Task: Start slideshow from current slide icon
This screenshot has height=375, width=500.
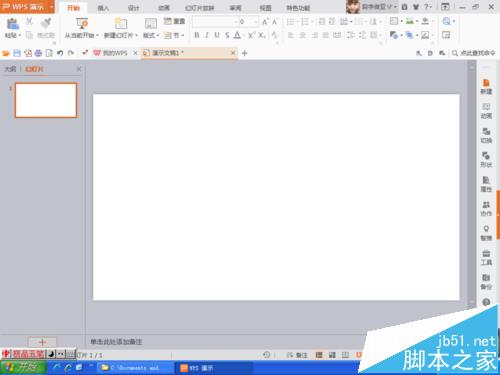Action: point(82,23)
